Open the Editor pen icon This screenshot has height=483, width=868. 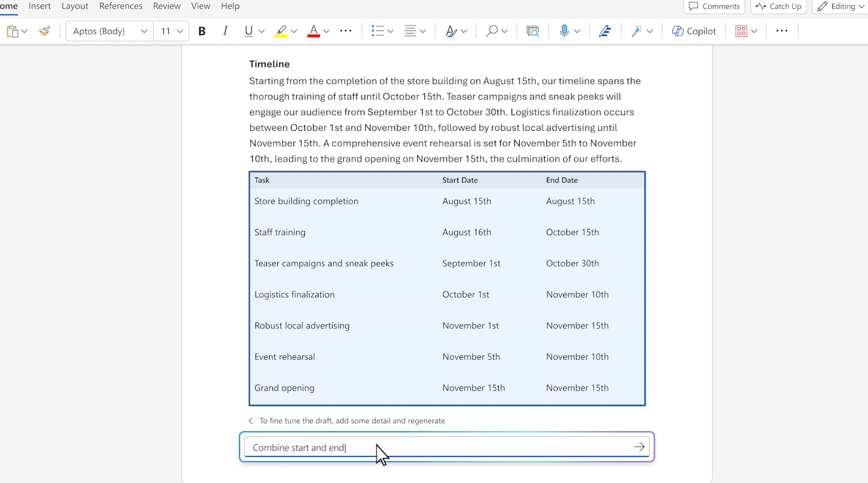(605, 31)
